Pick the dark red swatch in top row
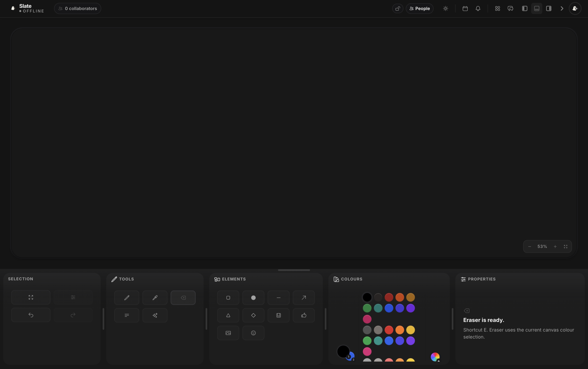 tap(389, 297)
